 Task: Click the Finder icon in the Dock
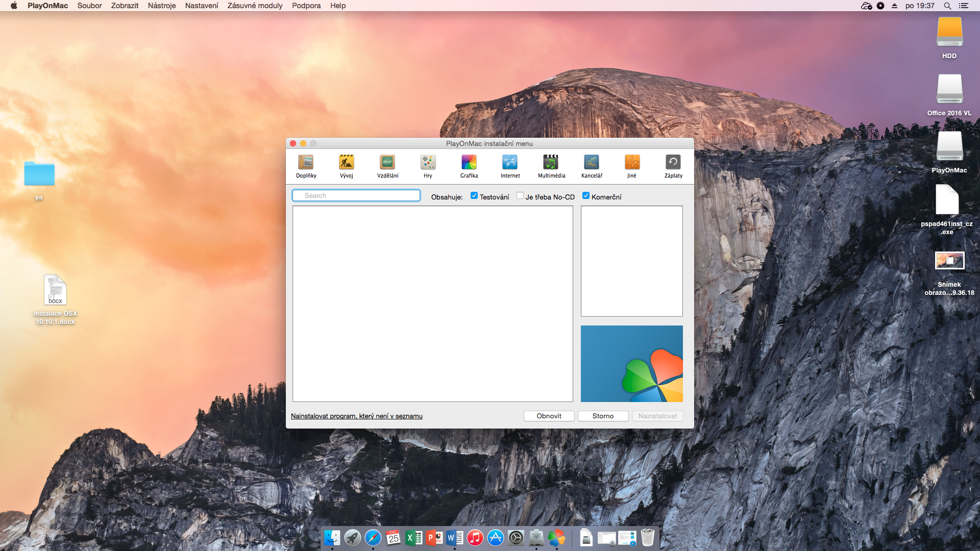332,538
